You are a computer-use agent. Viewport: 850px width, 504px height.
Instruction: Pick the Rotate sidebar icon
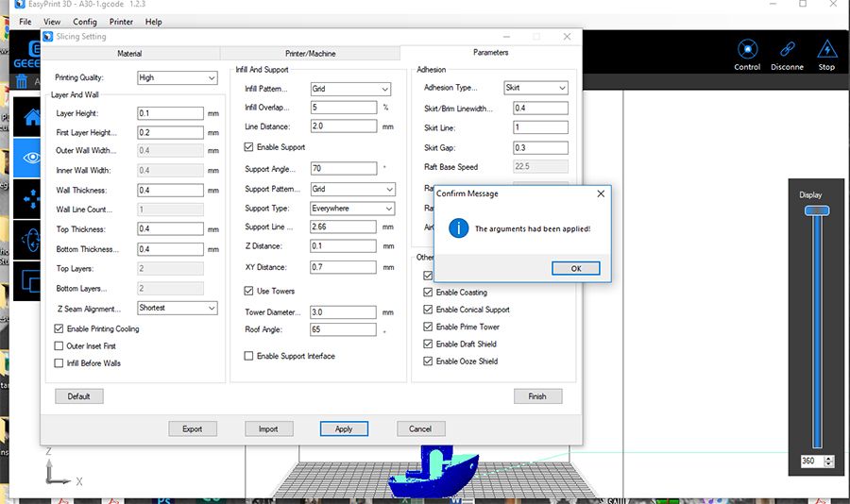point(31,240)
